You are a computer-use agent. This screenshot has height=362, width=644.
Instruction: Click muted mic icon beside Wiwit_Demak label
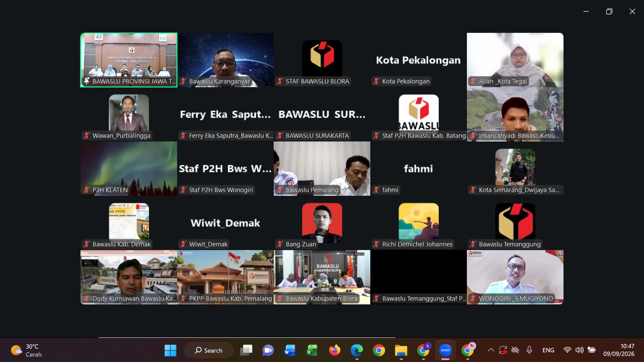(183, 244)
